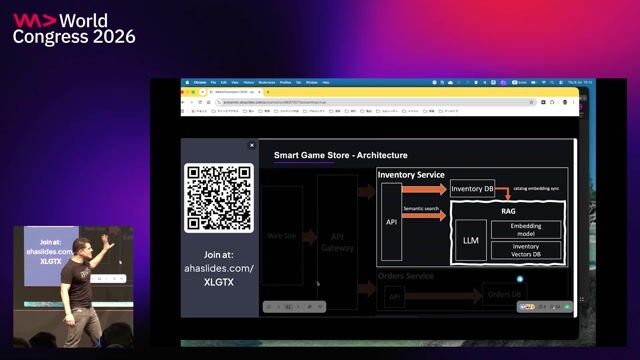
Task: Click the cloud icon in the menu bar
Action: (450, 82)
